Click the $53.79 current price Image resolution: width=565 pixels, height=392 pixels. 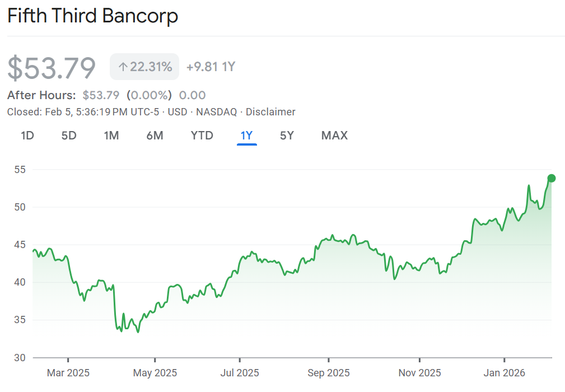coord(52,68)
